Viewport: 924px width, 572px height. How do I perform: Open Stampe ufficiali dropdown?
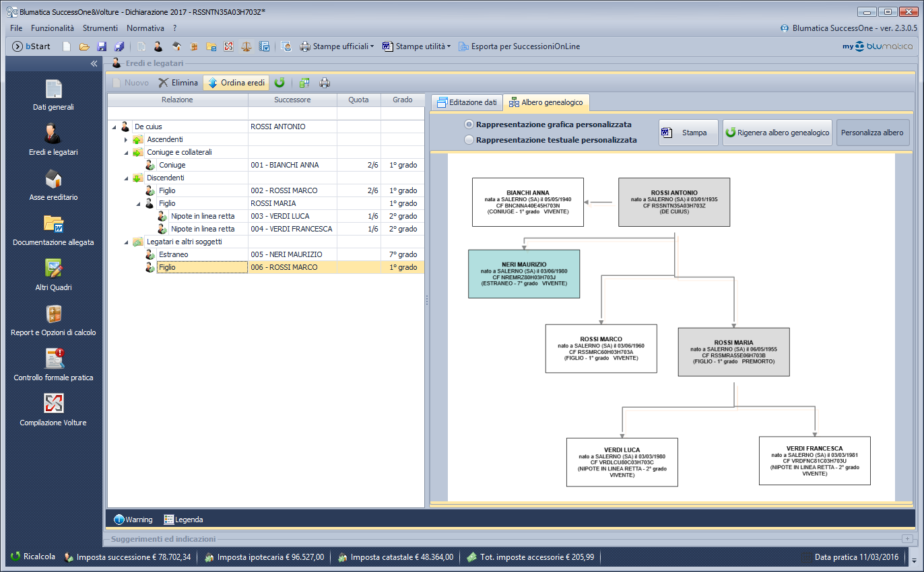337,46
